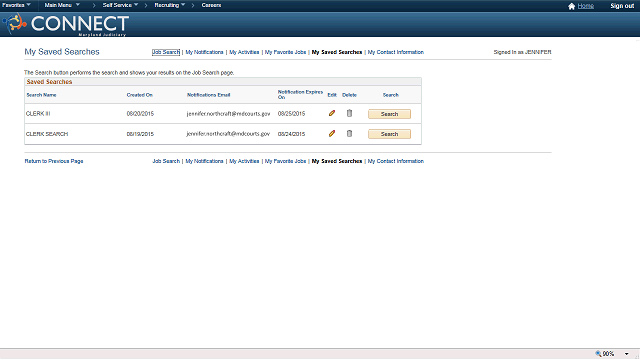Click the Home link

tap(586, 6)
